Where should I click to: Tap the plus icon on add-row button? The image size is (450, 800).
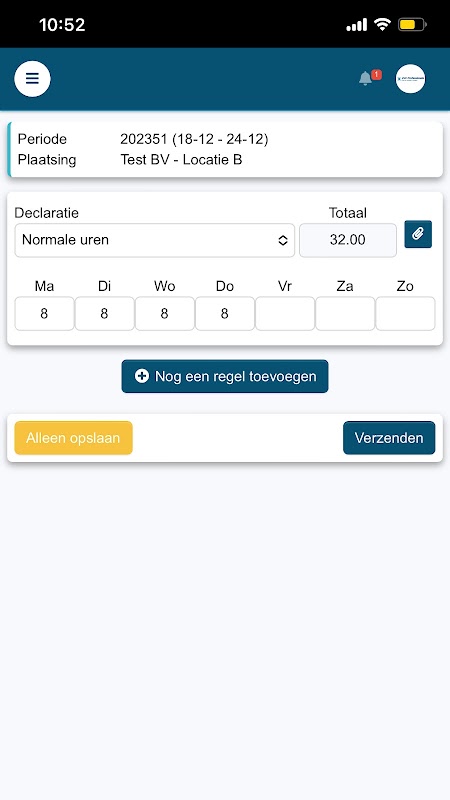pyautogui.click(x=142, y=376)
